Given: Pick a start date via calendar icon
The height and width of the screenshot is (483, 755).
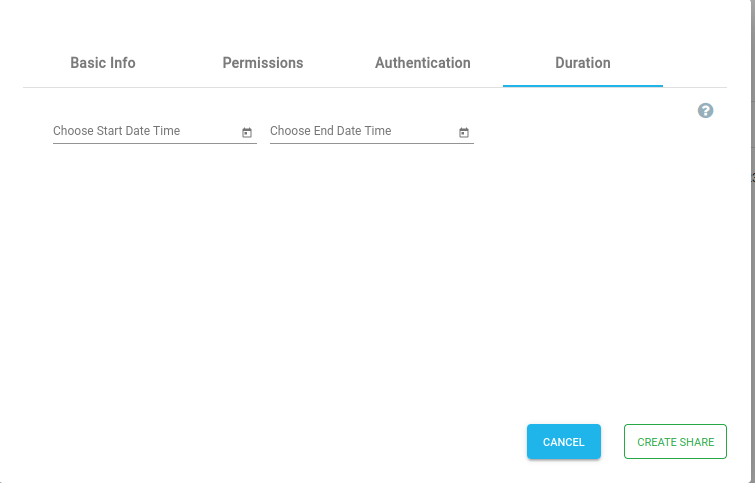Looking at the screenshot, I should click(247, 132).
